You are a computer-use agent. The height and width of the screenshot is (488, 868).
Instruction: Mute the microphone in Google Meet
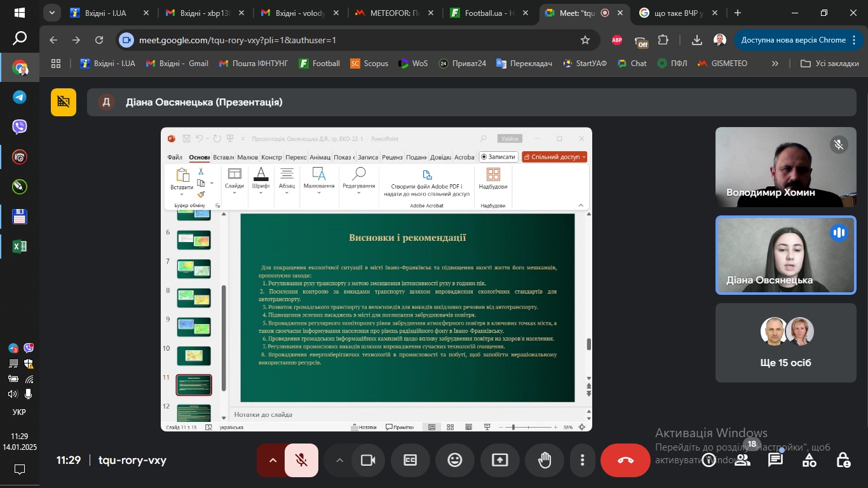click(x=299, y=460)
